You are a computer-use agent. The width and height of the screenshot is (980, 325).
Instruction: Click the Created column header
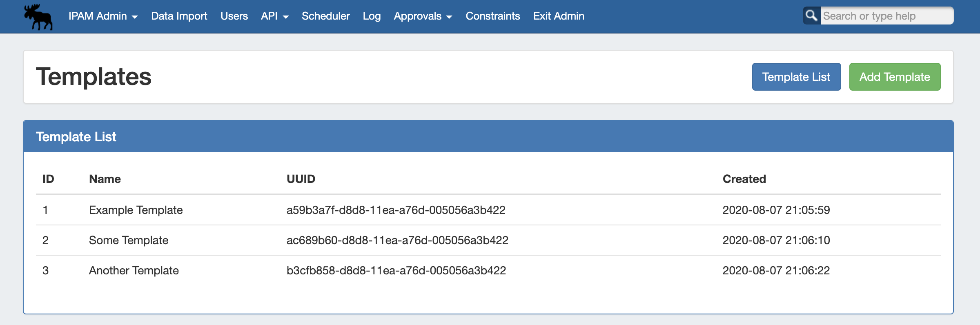tap(744, 179)
